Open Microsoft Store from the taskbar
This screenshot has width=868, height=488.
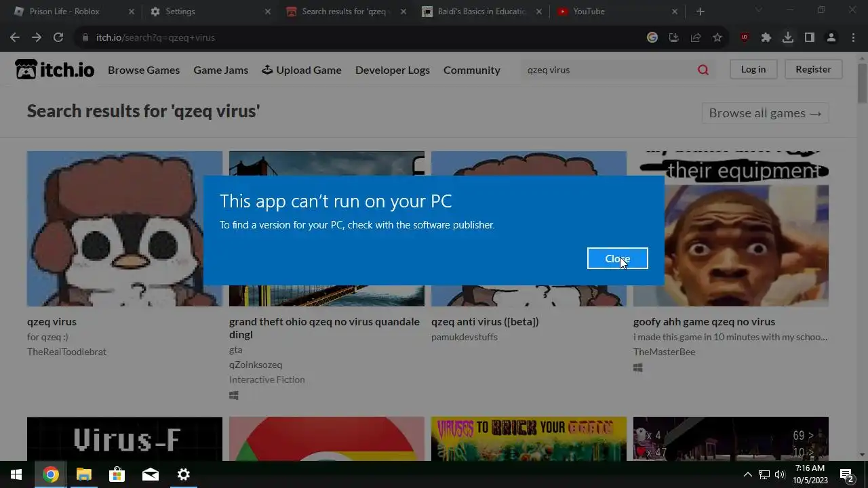tap(117, 474)
